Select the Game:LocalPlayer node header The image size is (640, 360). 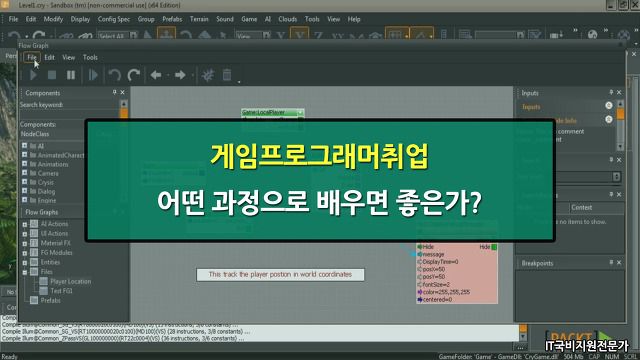point(272,112)
